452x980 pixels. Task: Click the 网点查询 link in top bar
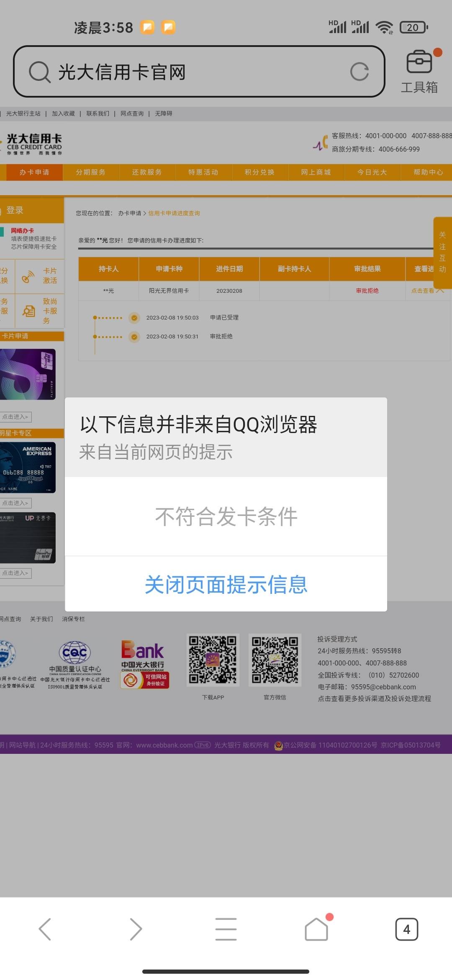point(132,113)
